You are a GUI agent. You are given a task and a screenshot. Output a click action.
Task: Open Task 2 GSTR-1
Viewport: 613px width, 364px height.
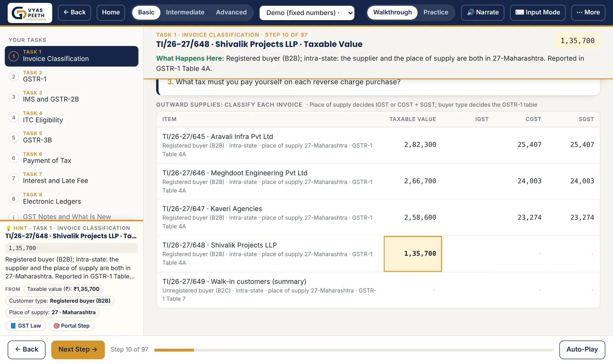click(x=72, y=77)
